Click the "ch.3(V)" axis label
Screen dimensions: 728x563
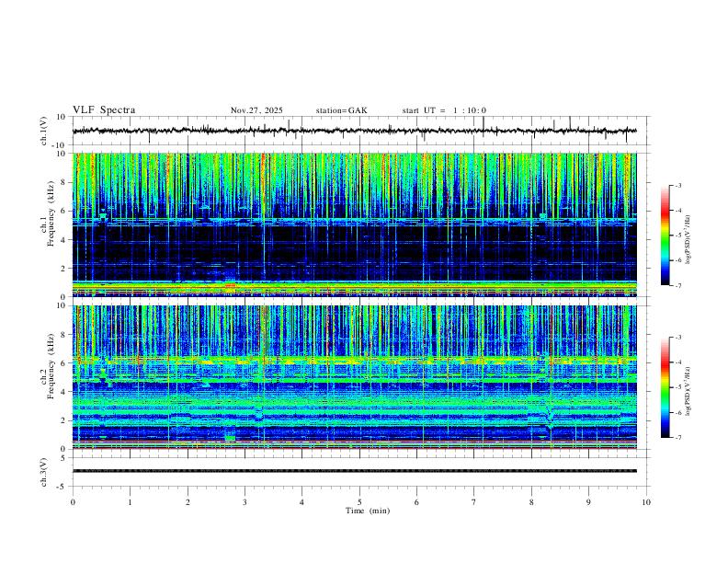point(44,472)
